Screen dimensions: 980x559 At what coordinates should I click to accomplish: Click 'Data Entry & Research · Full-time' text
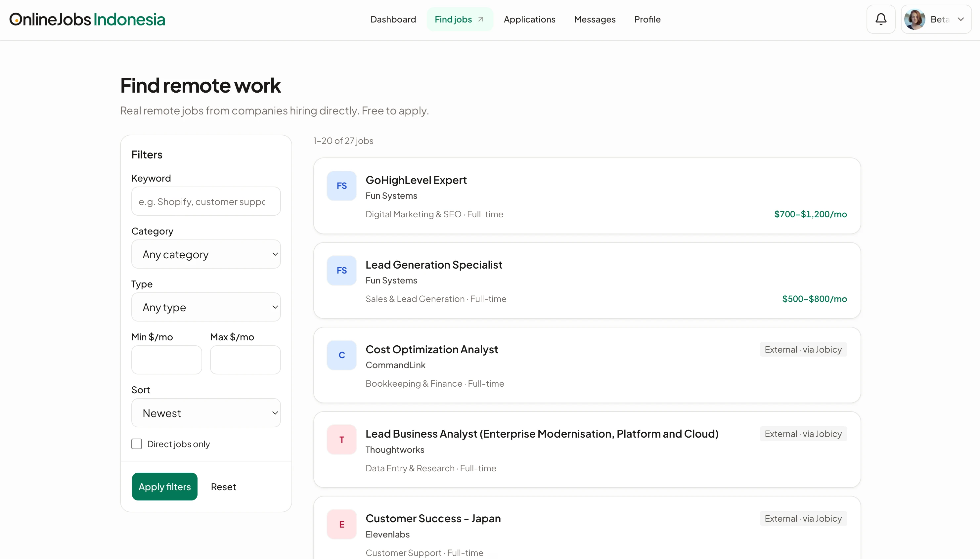(x=431, y=468)
